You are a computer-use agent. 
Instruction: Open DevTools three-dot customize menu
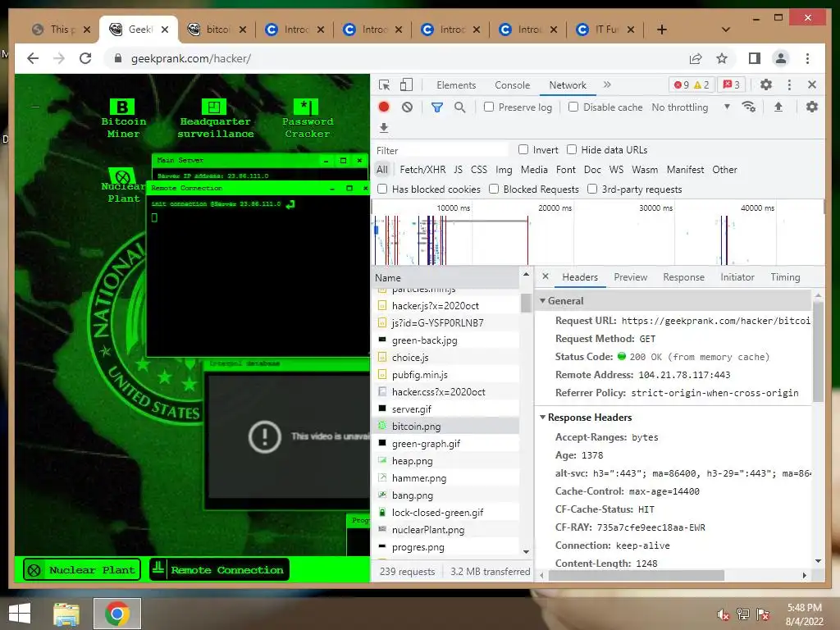tap(789, 84)
